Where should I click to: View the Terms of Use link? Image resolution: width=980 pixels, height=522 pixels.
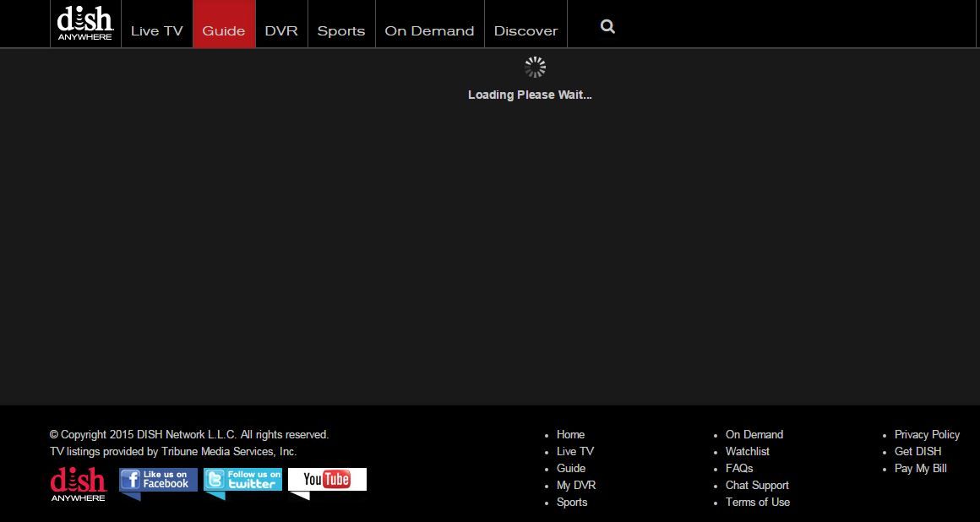pyautogui.click(x=758, y=502)
